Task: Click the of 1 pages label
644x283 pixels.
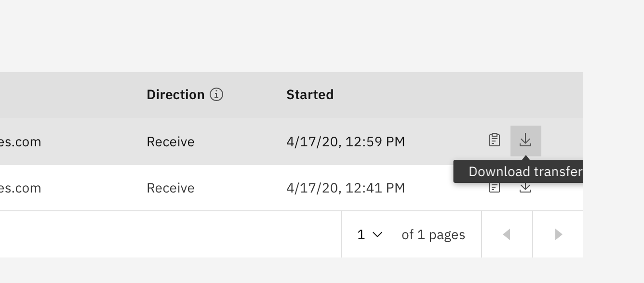Action: tap(432, 234)
